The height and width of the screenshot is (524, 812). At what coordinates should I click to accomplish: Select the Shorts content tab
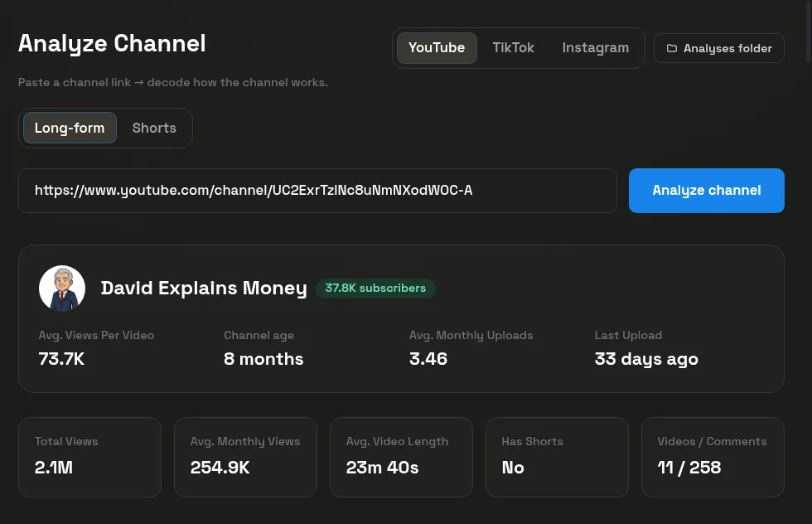pyautogui.click(x=154, y=128)
